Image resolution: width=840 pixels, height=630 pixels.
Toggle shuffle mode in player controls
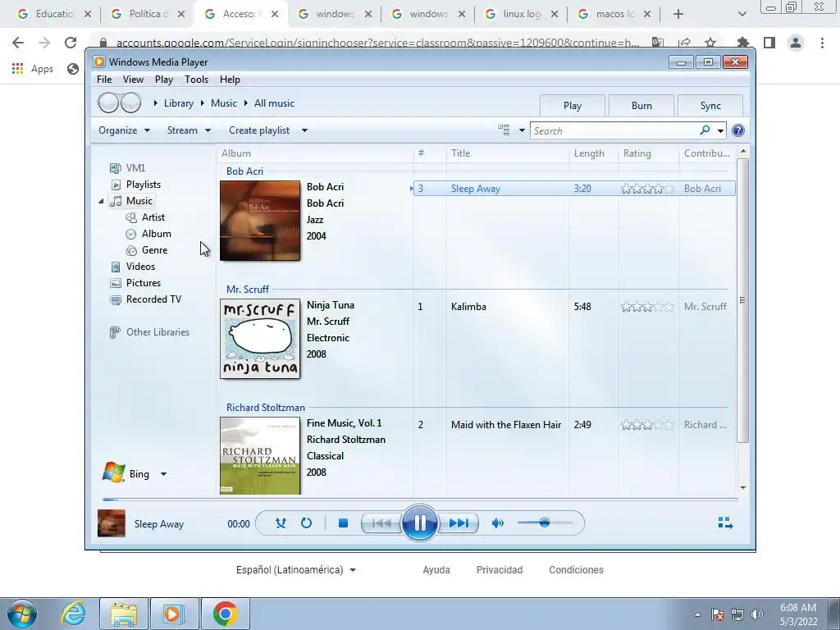pos(281,523)
